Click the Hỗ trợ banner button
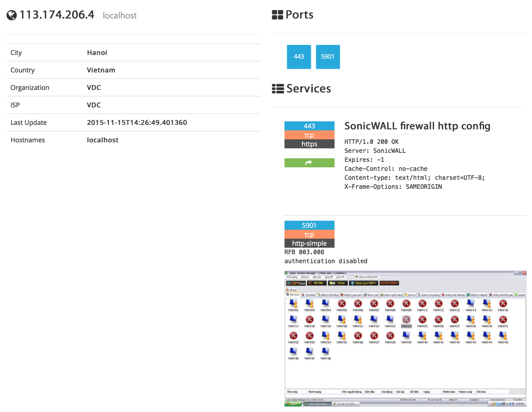 pos(317,283)
